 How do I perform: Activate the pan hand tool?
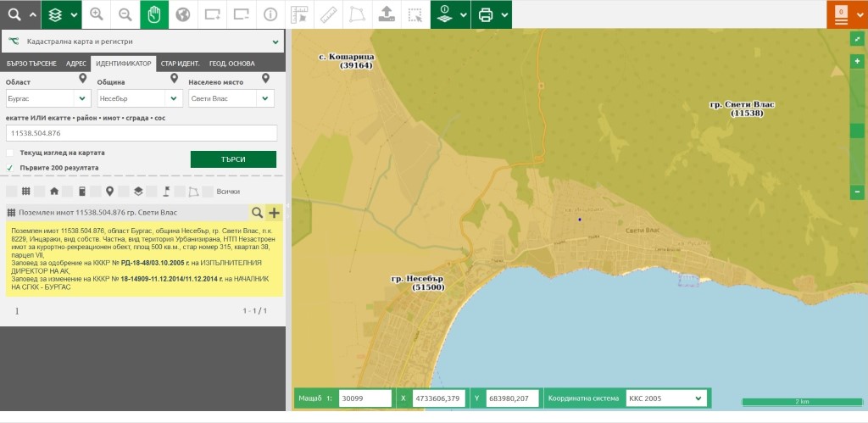pos(153,14)
